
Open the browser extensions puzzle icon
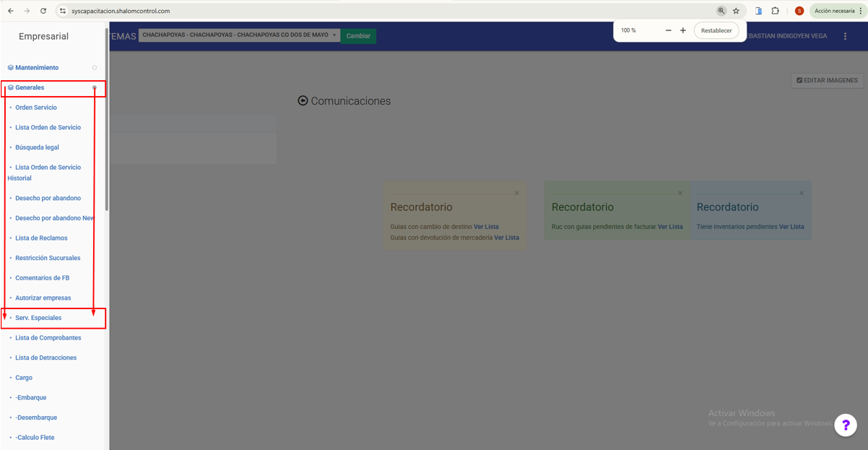(775, 11)
